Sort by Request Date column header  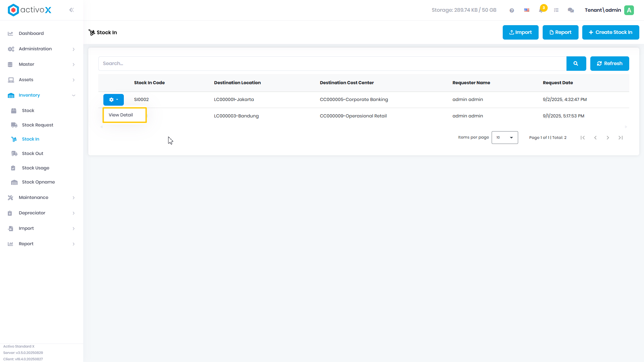[x=558, y=83]
